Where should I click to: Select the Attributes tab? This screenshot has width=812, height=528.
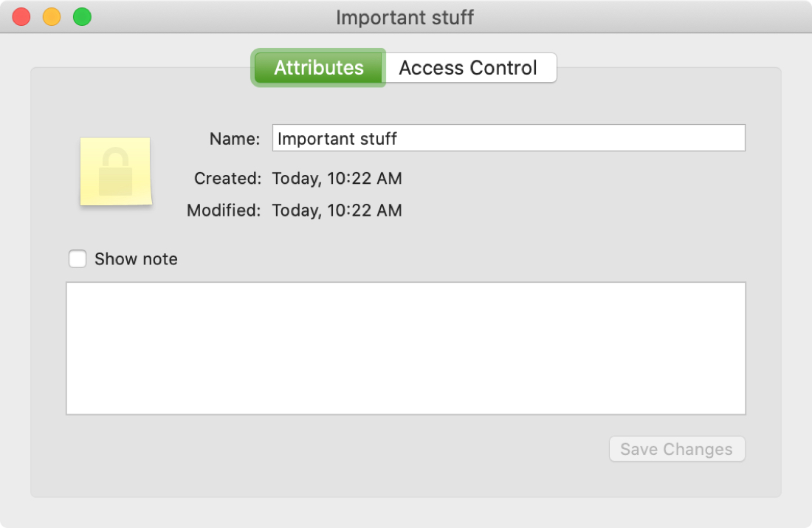coord(318,68)
